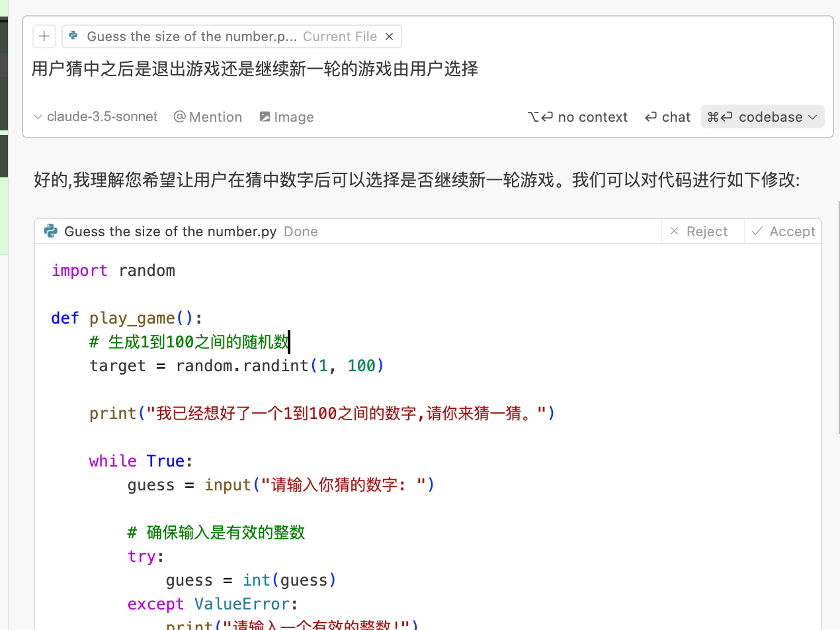Click the X icon next to Reject

pyautogui.click(x=674, y=231)
